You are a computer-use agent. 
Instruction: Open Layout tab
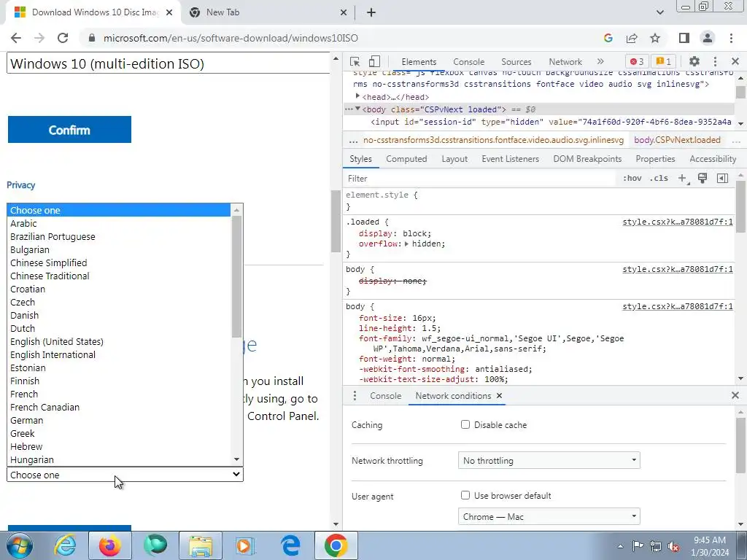454,158
